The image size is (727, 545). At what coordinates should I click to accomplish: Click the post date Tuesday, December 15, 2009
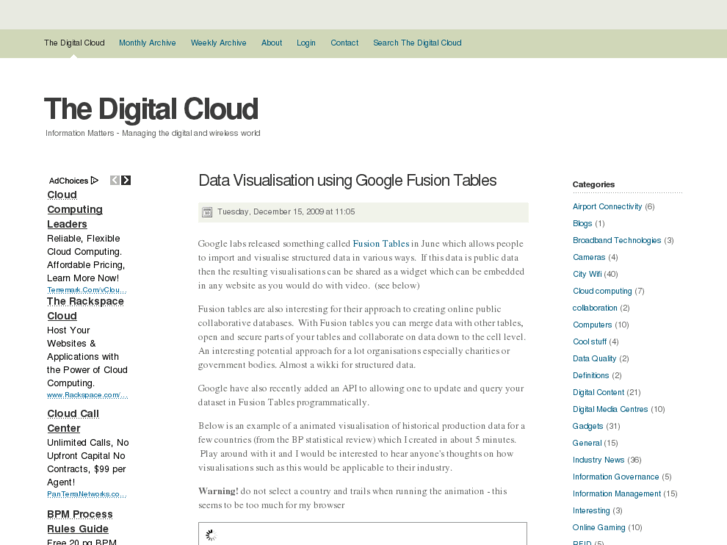(286, 212)
